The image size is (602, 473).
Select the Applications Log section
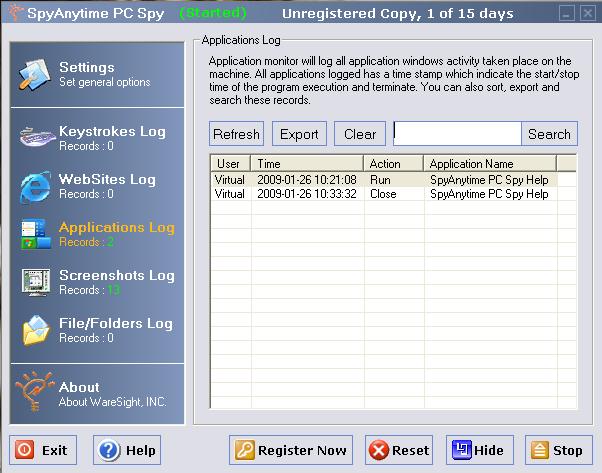point(97,234)
